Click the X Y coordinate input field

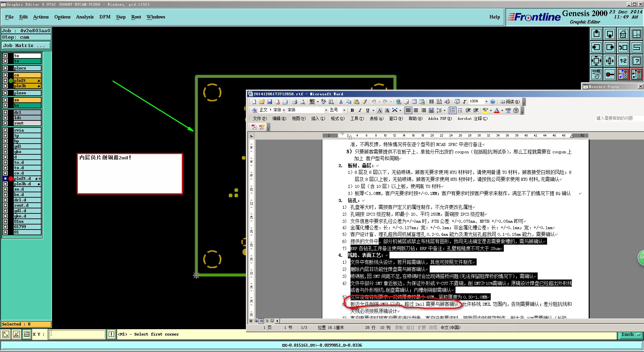click(x=77, y=334)
